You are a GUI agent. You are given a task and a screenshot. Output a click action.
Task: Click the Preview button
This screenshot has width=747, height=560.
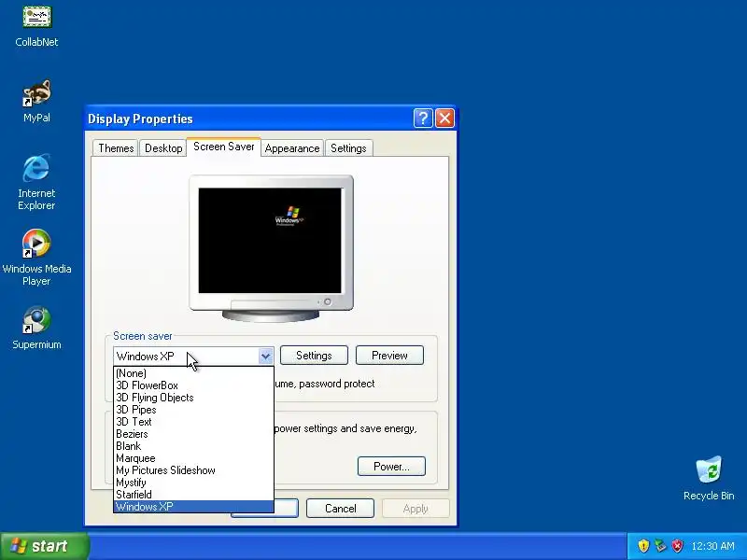[x=389, y=356]
